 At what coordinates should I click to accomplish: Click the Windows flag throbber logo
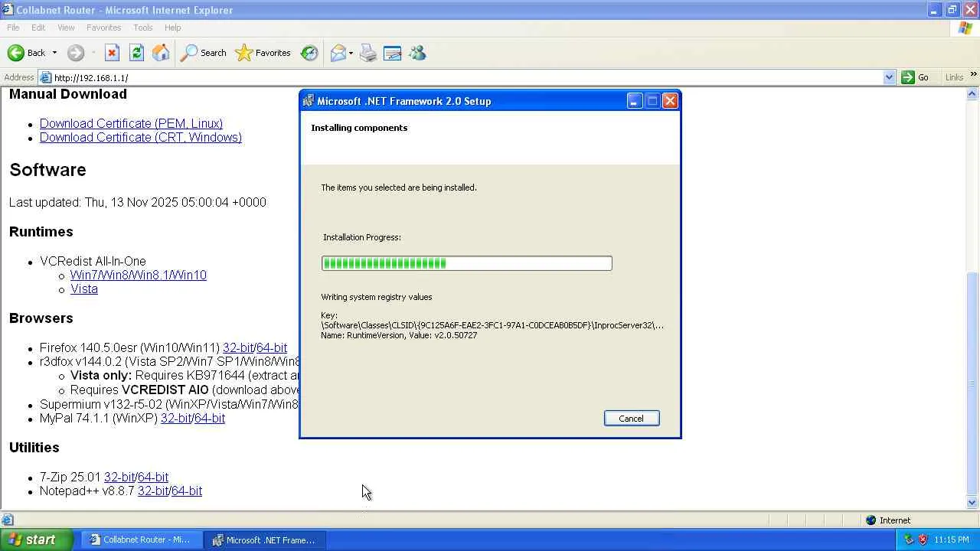click(965, 28)
